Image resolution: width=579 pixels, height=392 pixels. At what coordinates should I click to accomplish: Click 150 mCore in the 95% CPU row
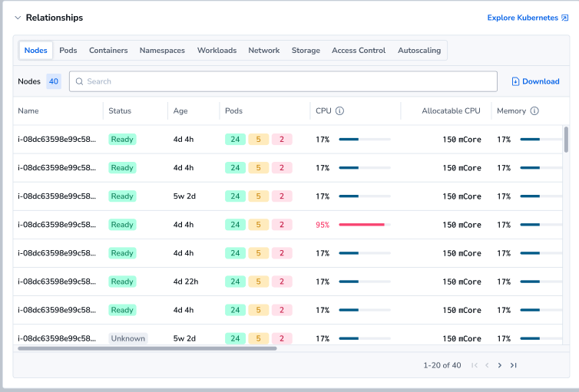(462, 225)
